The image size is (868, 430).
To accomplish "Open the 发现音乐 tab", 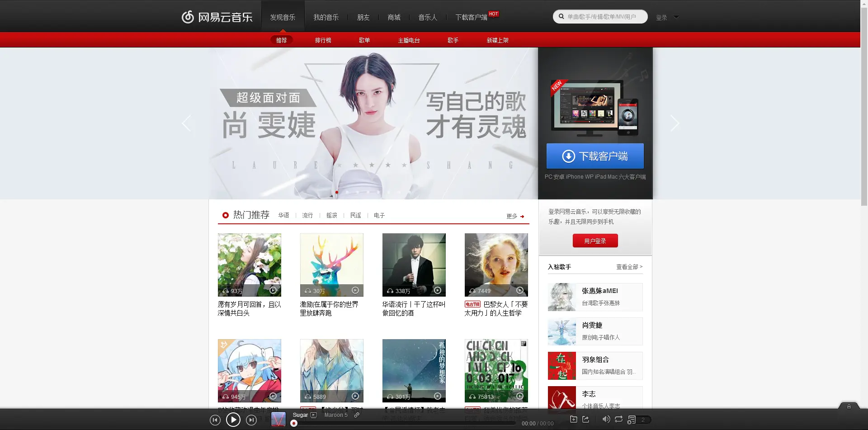I will point(283,17).
